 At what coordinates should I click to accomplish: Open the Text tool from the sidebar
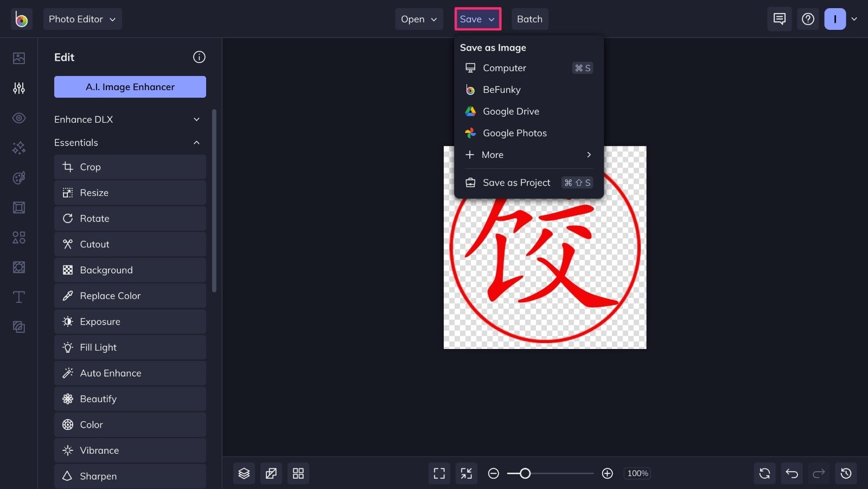click(x=18, y=297)
